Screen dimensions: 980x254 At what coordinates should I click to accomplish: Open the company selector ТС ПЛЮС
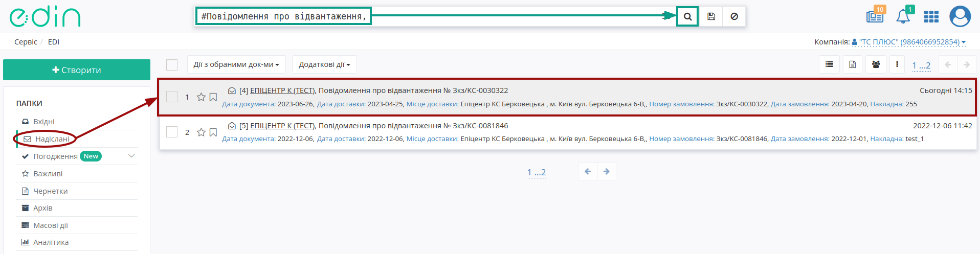coord(909,42)
